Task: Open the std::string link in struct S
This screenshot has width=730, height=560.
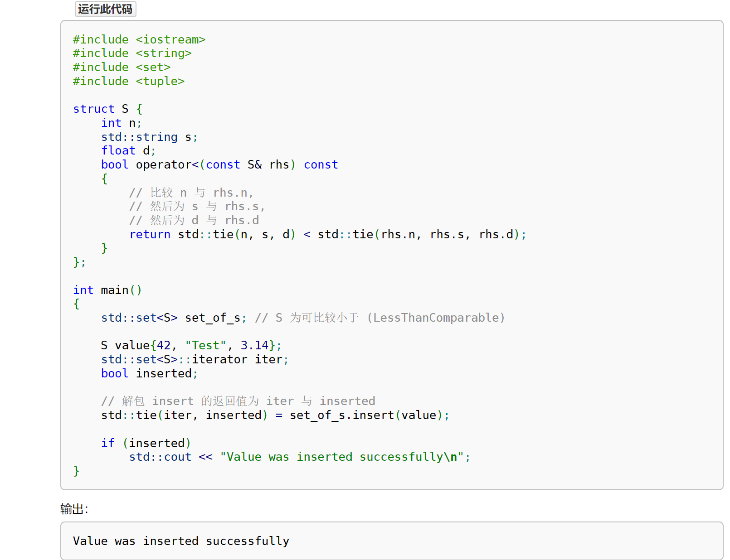Action: pyautogui.click(x=139, y=137)
